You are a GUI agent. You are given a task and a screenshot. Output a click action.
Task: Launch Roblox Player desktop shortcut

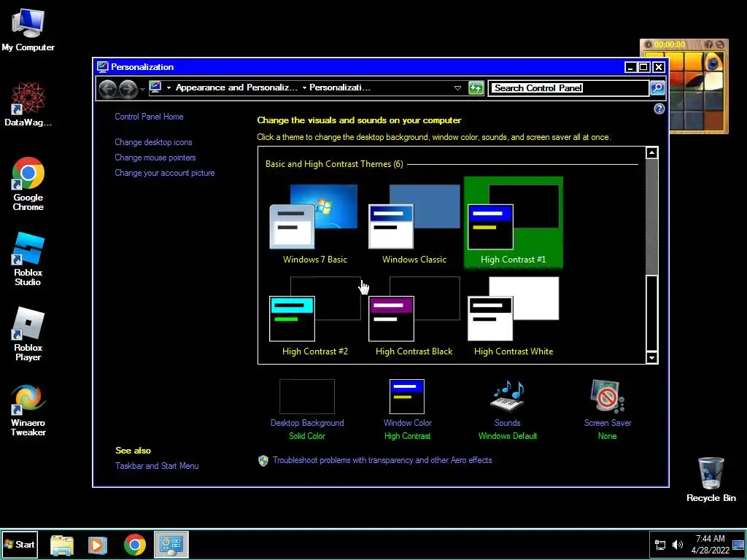pos(28,334)
